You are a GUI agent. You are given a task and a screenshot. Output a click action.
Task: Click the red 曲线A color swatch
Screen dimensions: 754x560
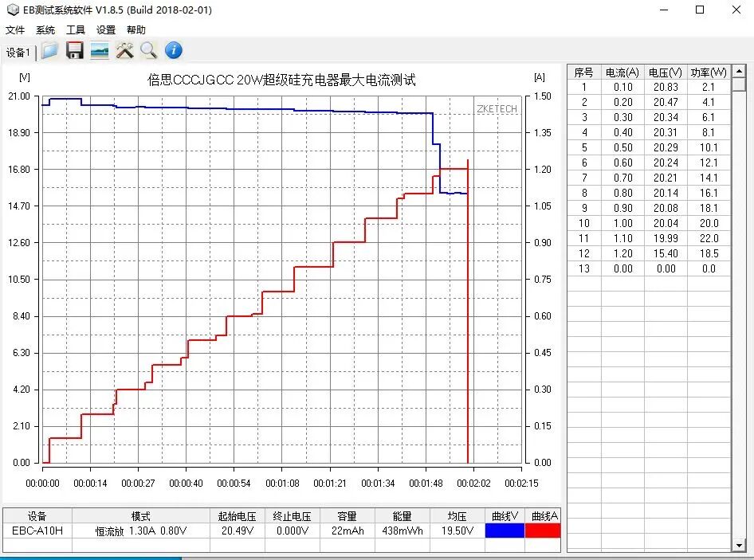tap(543, 531)
